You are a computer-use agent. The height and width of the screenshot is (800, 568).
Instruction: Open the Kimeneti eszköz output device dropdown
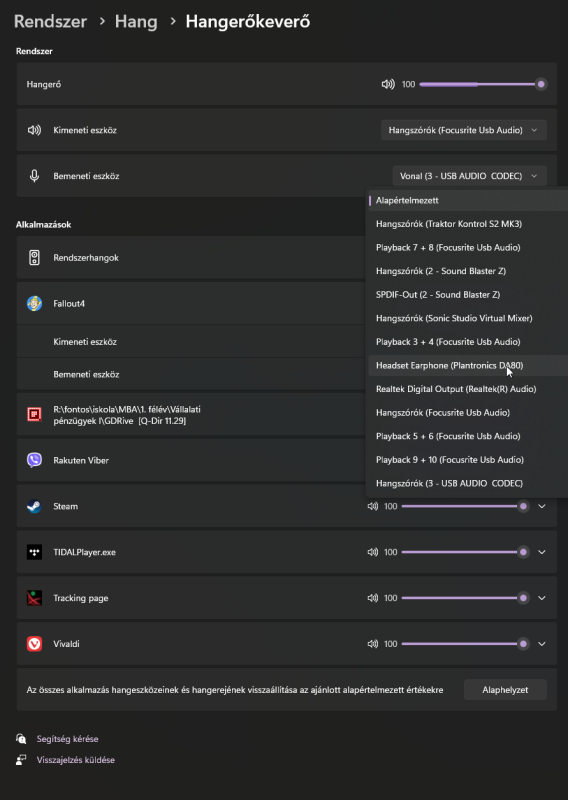tap(463, 130)
